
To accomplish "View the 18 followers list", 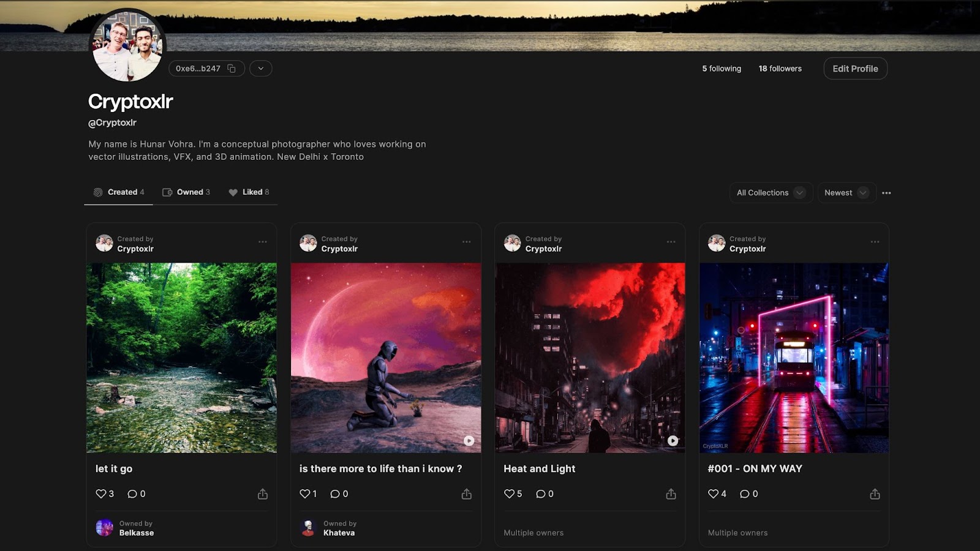I will point(780,69).
